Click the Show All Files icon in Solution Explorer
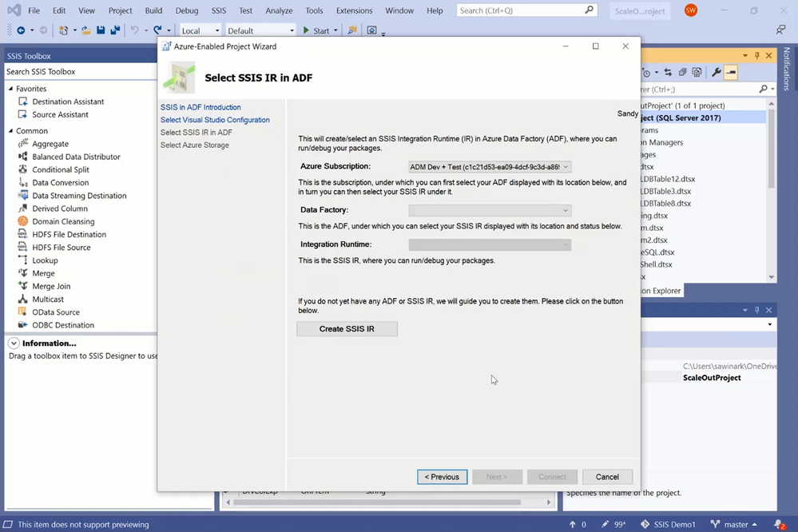Screen dimensions: 798x532 click(697, 72)
